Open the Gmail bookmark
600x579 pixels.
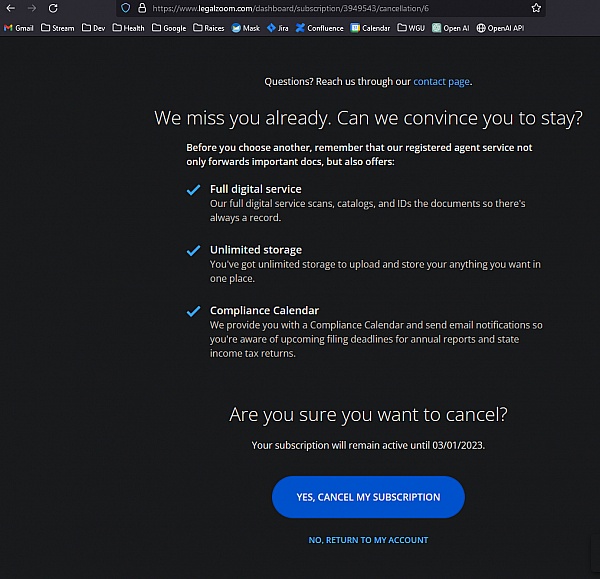(19, 28)
